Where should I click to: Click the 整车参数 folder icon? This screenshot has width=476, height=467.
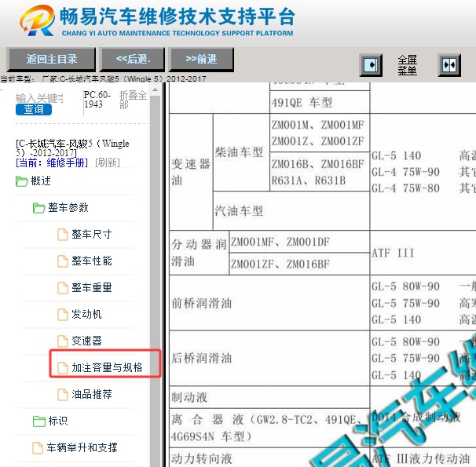pos(38,208)
